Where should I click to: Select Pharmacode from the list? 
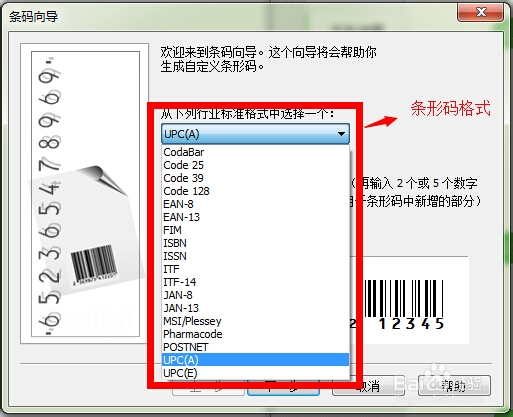click(x=255, y=334)
